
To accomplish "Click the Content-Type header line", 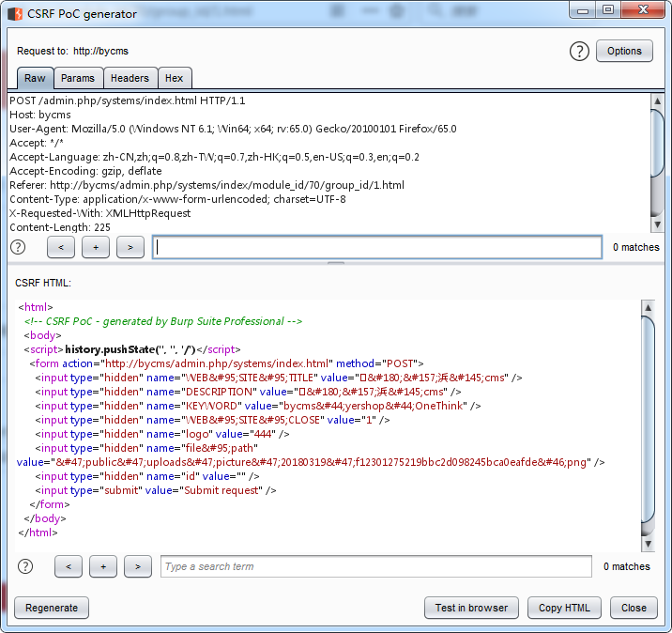I will [x=178, y=199].
